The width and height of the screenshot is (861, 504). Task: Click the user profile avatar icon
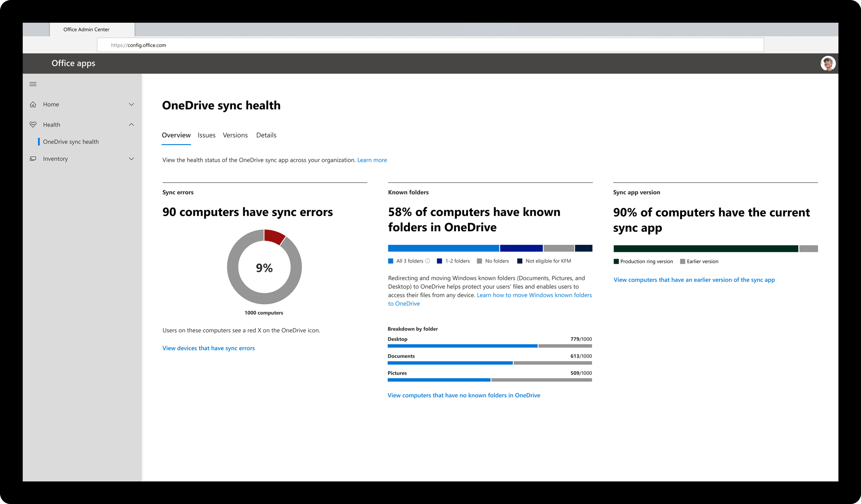tap(829, 63)
